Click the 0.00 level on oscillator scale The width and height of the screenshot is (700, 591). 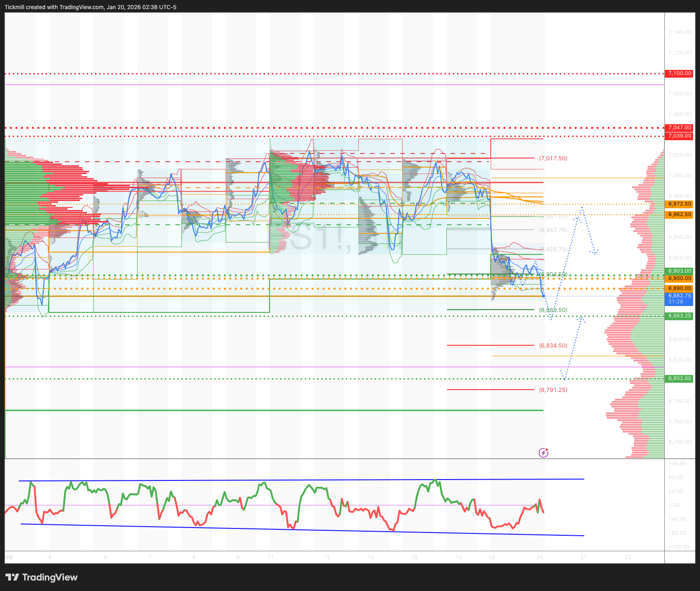coord(674,505)
